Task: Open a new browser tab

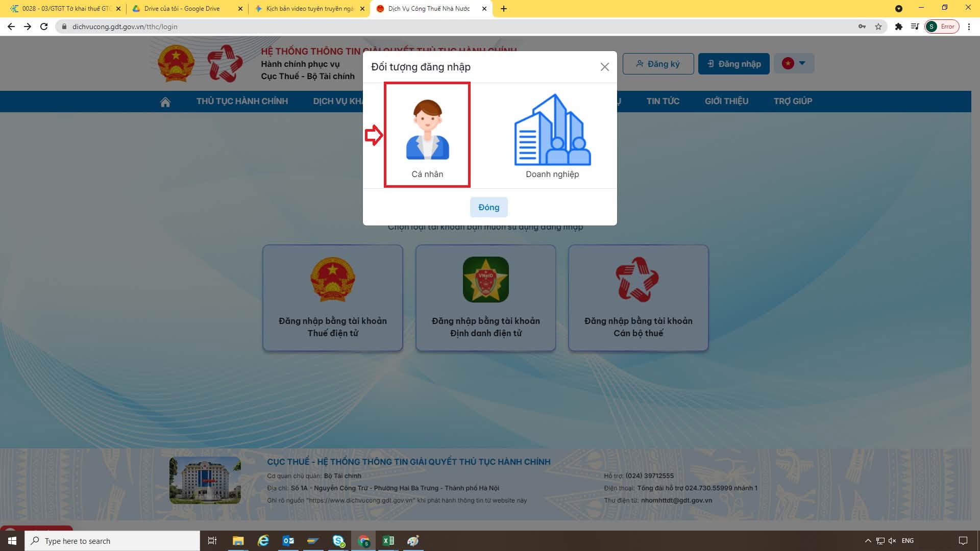Action: point(504,9)
